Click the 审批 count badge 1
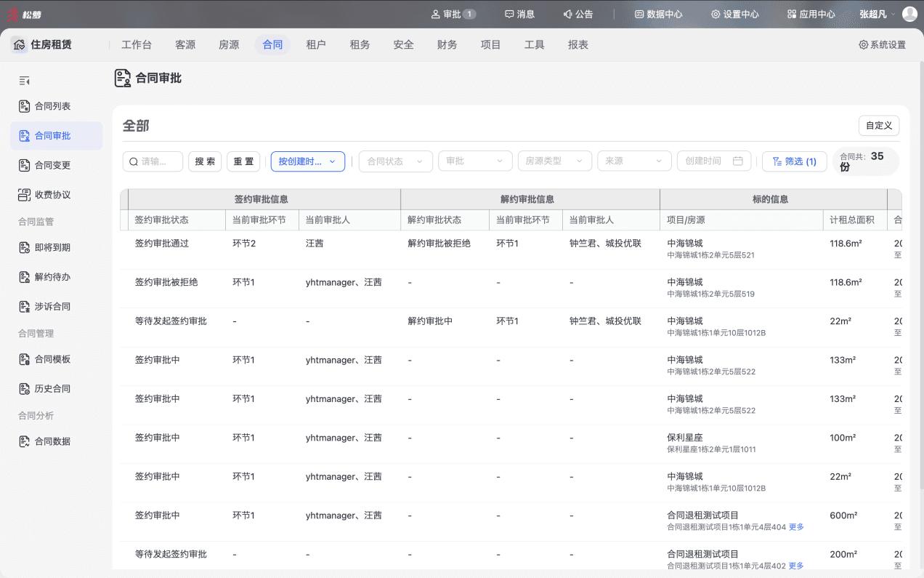Viewport: 924px width, 578px height. 469,14
